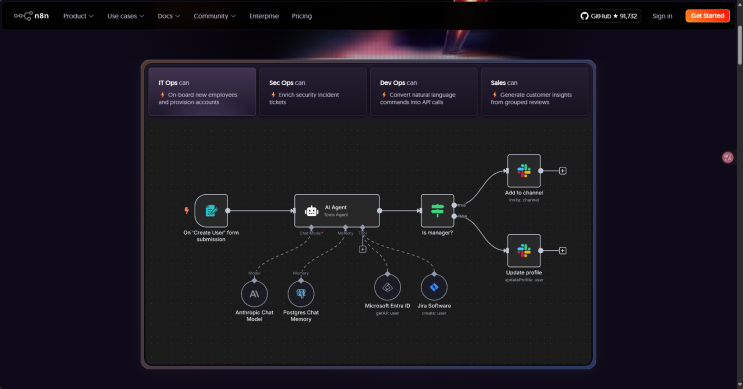Open the Docs dropdown
Viewport: 743px width, 389px height.
169,16
